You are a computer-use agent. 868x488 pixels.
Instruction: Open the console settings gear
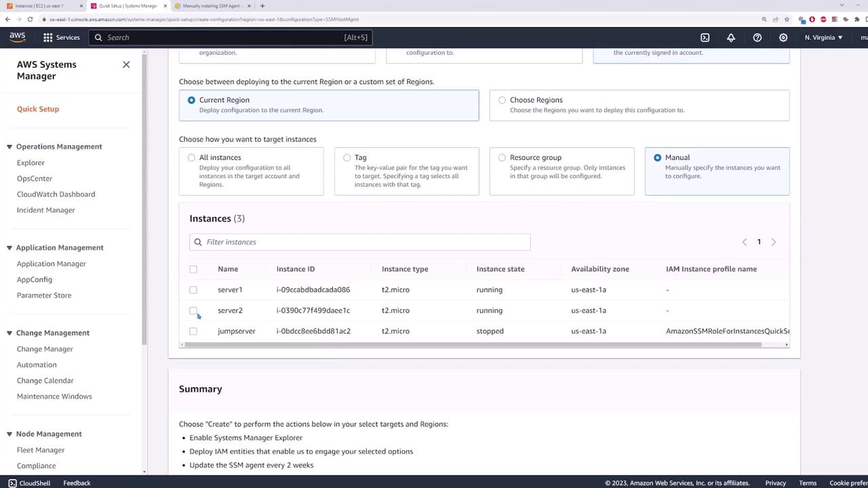[783, 37]
